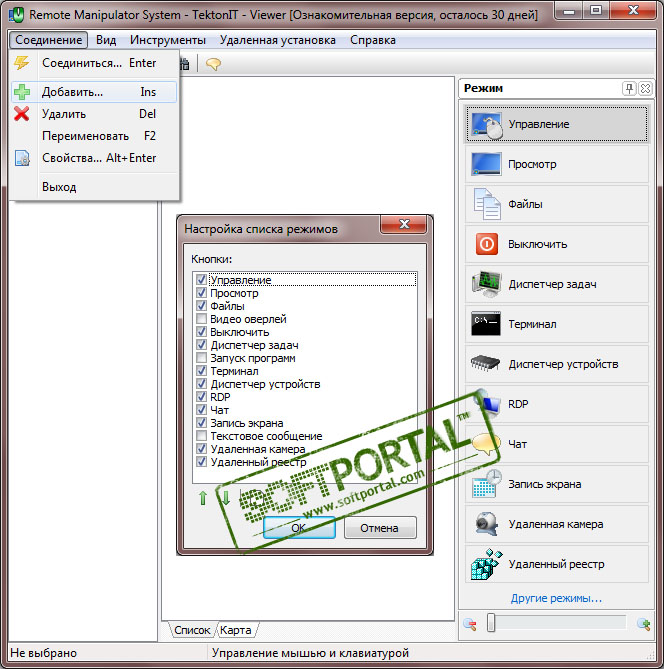Move item up with green arrow
Screen dimensions: 664x669
203,498
